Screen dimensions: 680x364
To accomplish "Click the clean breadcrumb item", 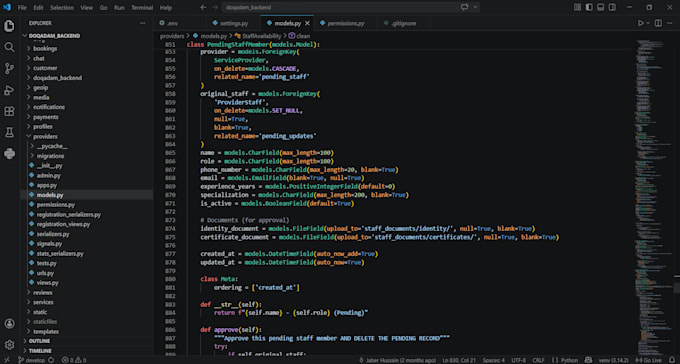I will pyautogui.click(x=300, y=36).
